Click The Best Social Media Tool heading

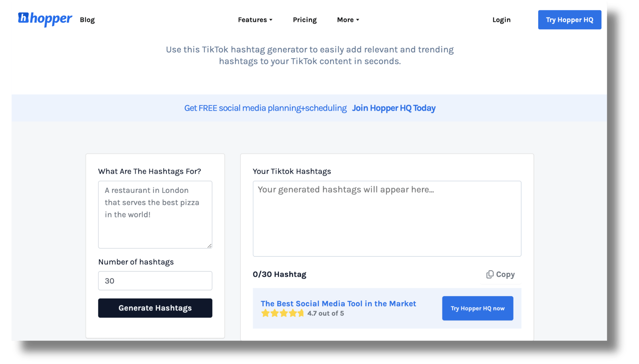pyautogui.click(x=338, y=303)
